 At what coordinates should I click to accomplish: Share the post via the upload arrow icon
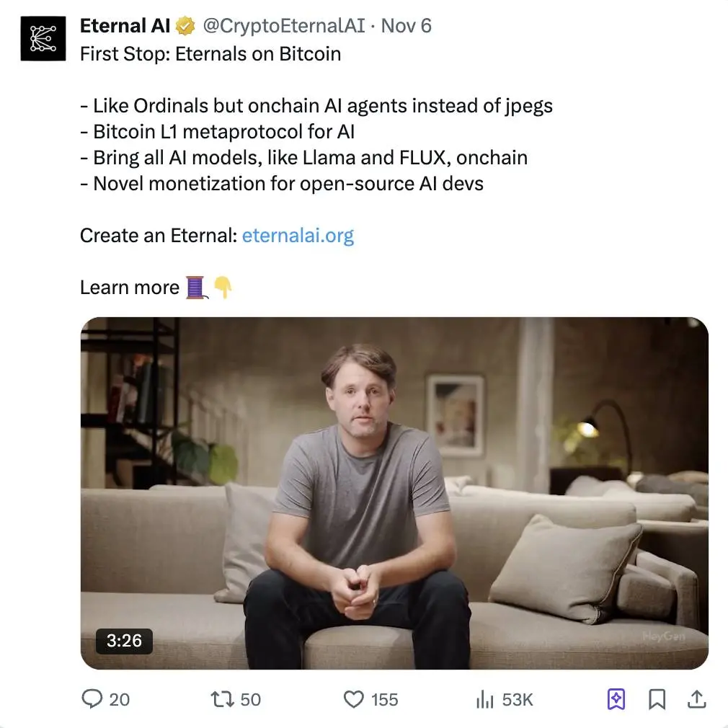696,699
